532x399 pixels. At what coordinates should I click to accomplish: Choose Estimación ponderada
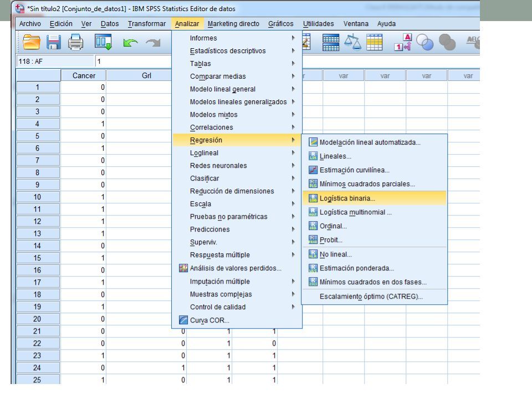(374, 268)
